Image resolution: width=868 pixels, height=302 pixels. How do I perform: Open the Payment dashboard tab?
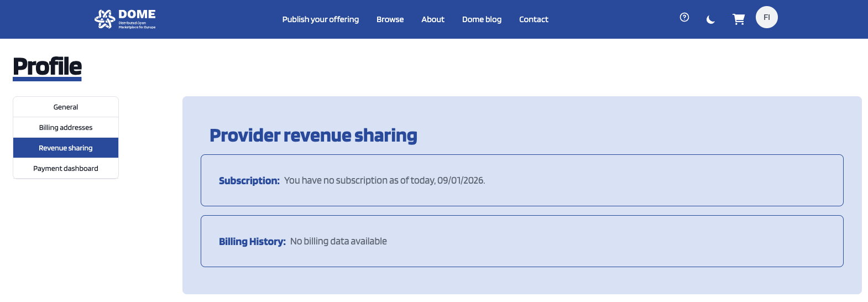[x=66, y=169]
